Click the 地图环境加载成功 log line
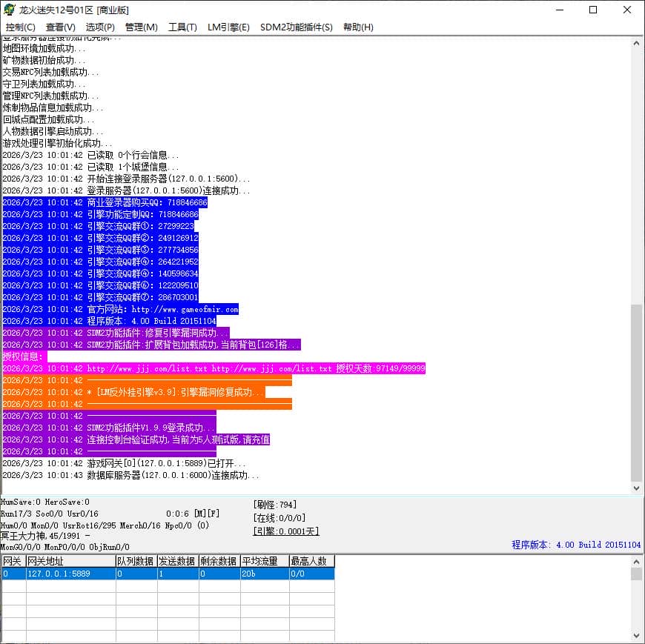This screenshot has height=644, width=645. pyautogui.click(x=44, y=48)
